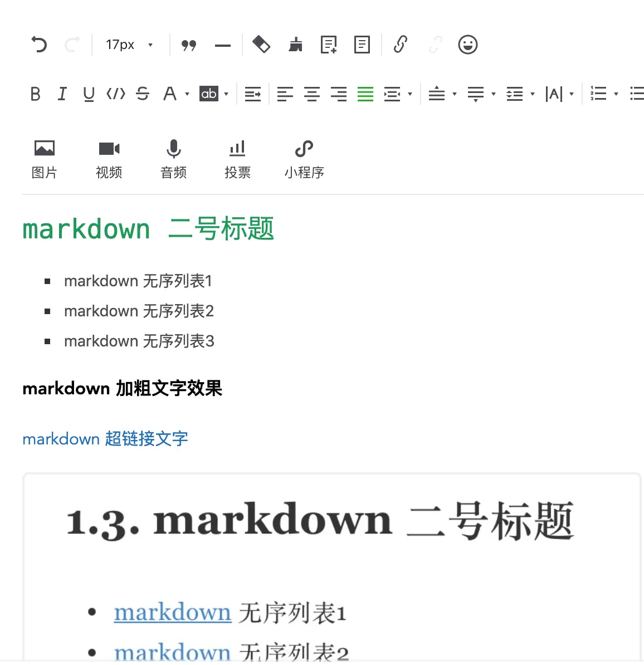
Task: Insert a hyperlink with the chain icon
Action: click(400, 45)
